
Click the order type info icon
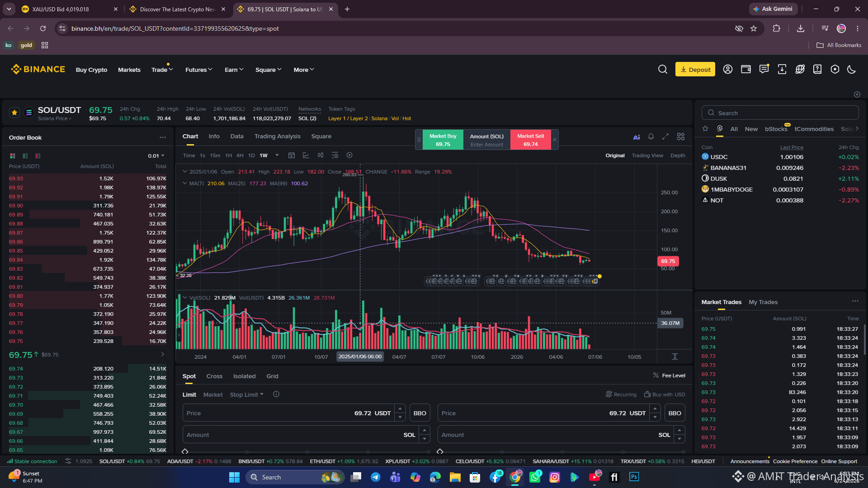[276, 394]
